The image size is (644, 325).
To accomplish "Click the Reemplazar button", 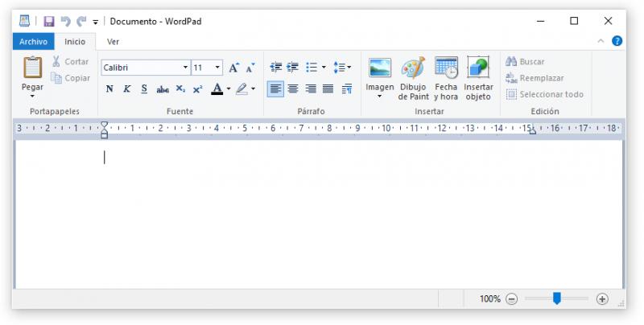I will (x=535, y=78).
